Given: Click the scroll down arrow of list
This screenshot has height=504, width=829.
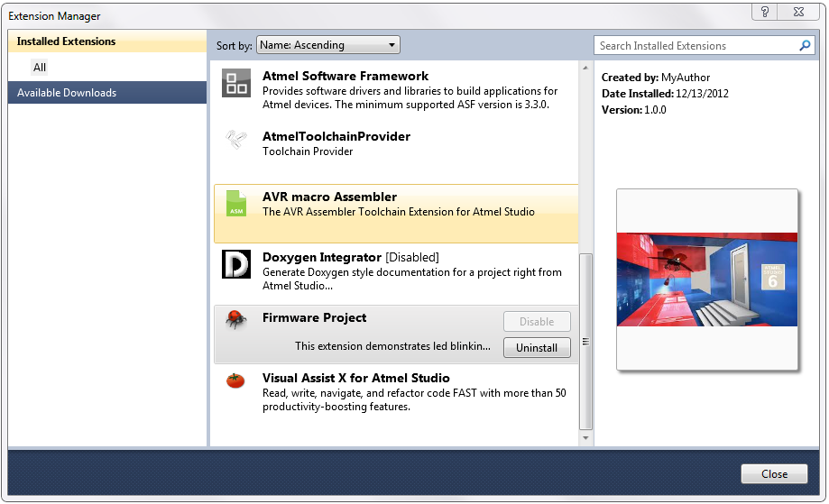Looking at the screenshot, I should (585, 438).
